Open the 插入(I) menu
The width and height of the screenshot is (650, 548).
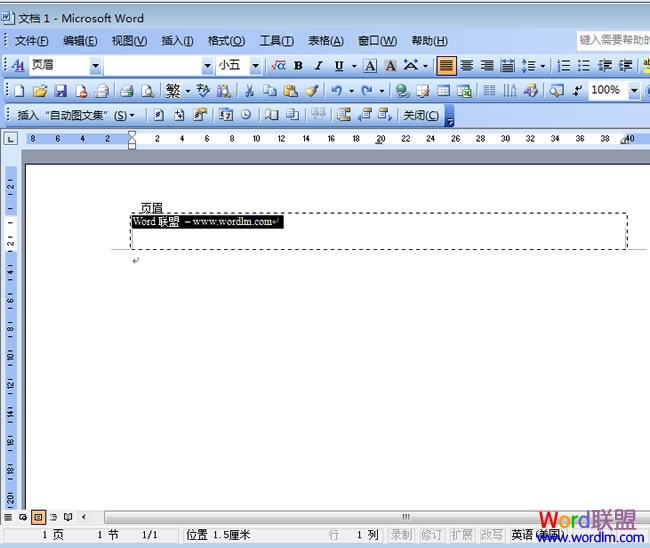(x=177, y=41)
